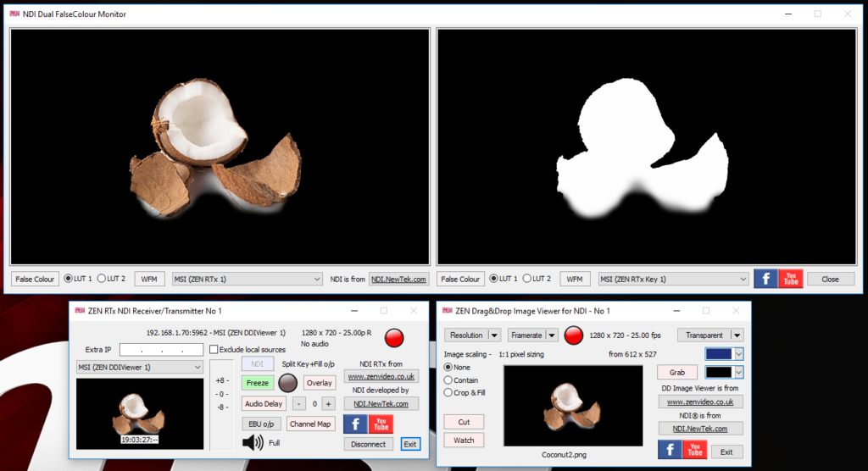Click ZEN logo icon of Image Viewer window
The width and height of the screenshot is (868, 471).
(447, 311)
